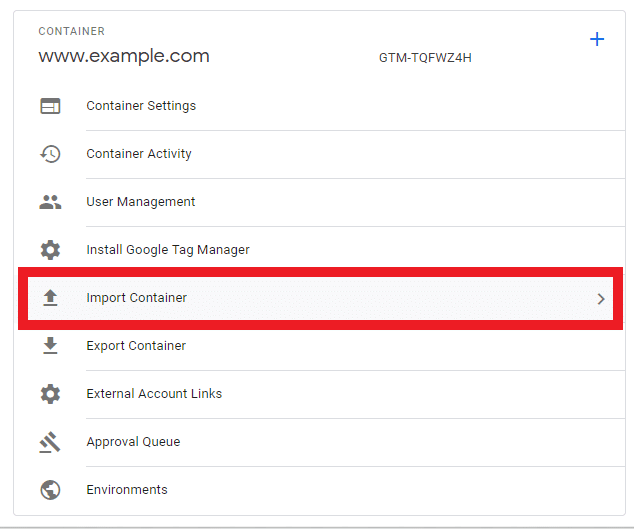The image size is (634, 529).
Task: Choose Export Container from the list
Action: (x=136, y=346)
